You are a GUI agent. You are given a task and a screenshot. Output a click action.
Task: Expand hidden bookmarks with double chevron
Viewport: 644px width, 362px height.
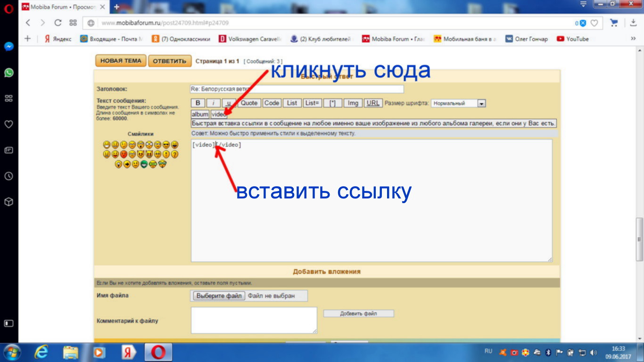coord(633,39)
